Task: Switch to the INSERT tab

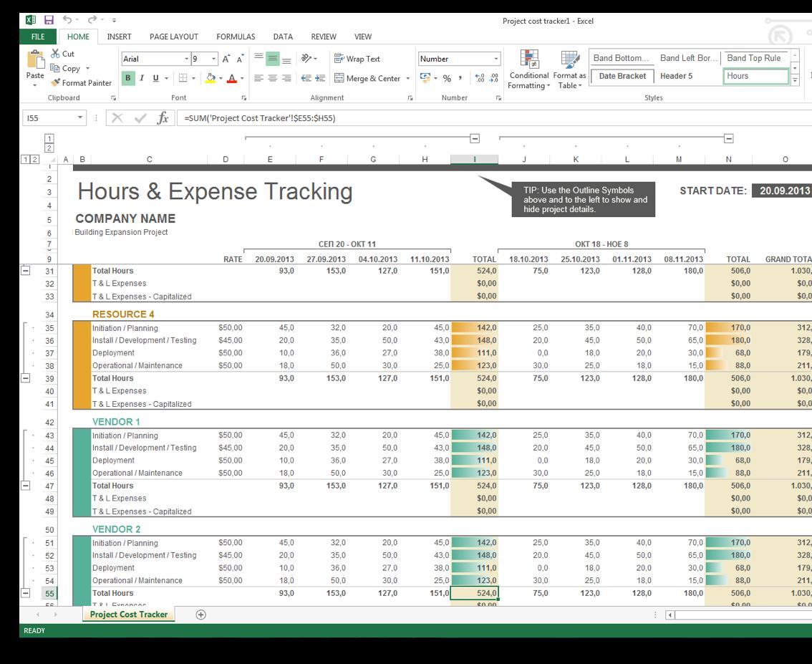Action: (119, 37)
